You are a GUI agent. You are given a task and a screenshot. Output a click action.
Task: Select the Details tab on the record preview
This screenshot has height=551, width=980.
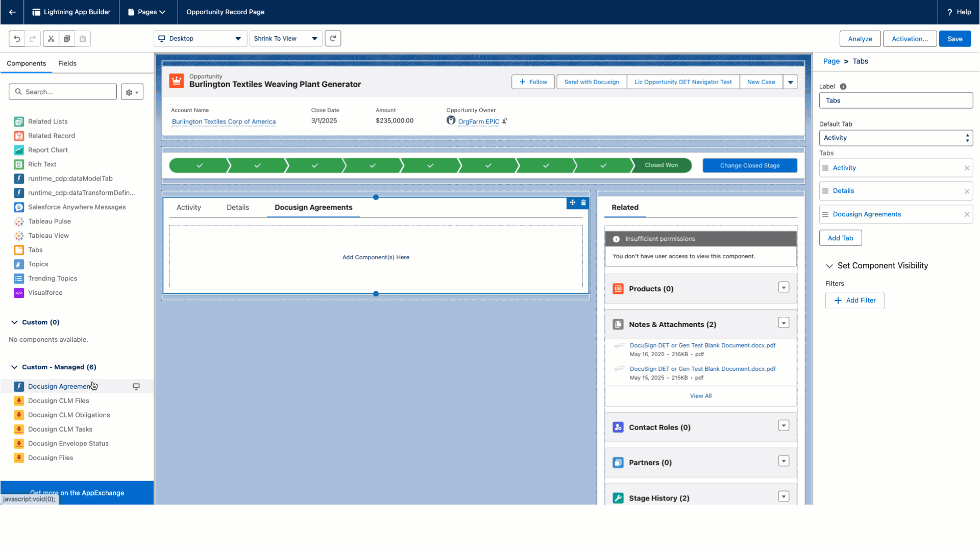coord(237,207)
